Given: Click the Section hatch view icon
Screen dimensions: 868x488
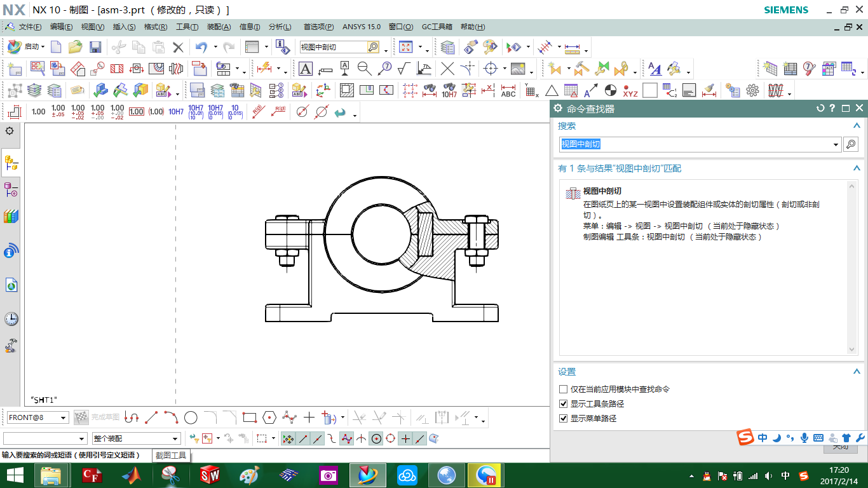Looking at the screenshot, I should click(x=117, y=69).
